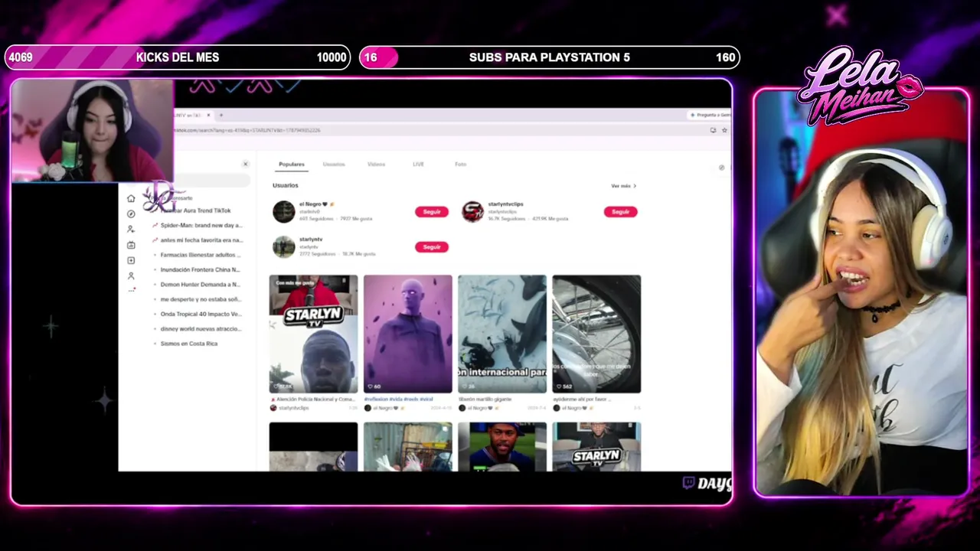Close the TikTok browser tab
980x551 pixels.
[208, 116]
